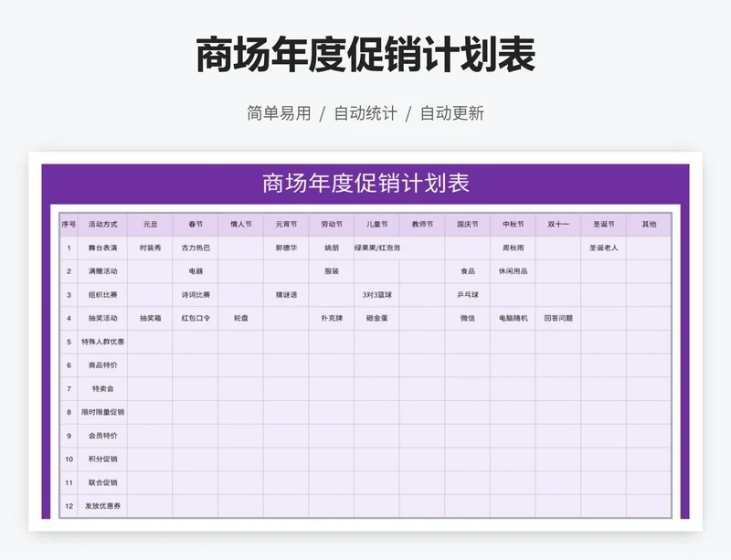Select the '国庆节' column header
Viewport: 731px width, 560px height.
click(x=468, y=225)
